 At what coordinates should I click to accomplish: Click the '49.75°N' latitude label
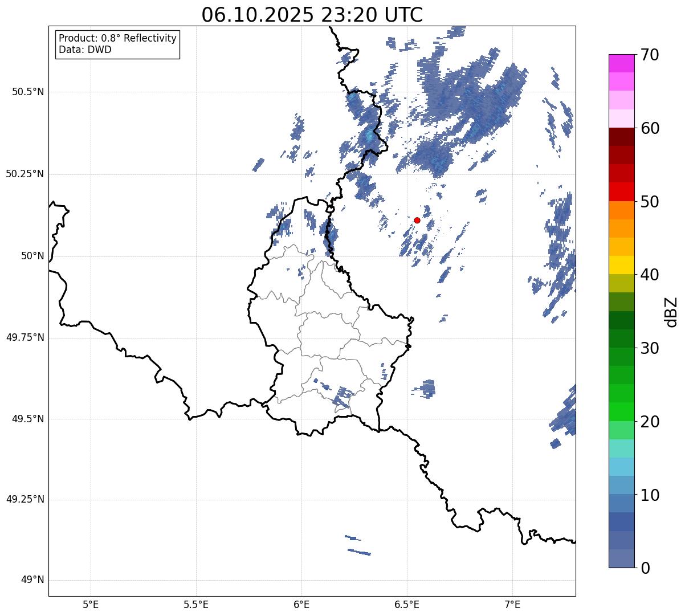[25, 337]
